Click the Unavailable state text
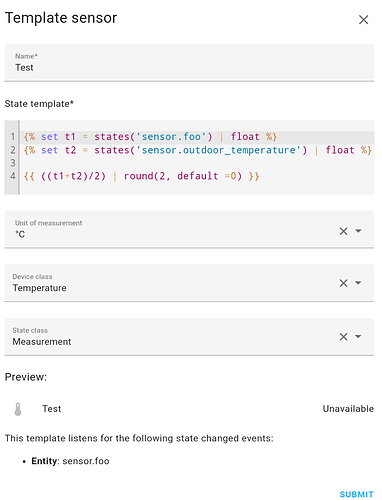 click(x=348, y=409)
